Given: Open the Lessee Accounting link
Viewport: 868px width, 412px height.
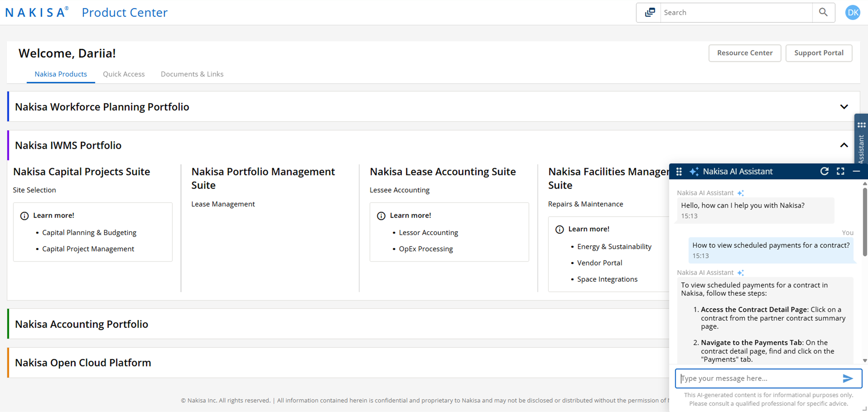Looking at the screenshot, I should (399, 190).
